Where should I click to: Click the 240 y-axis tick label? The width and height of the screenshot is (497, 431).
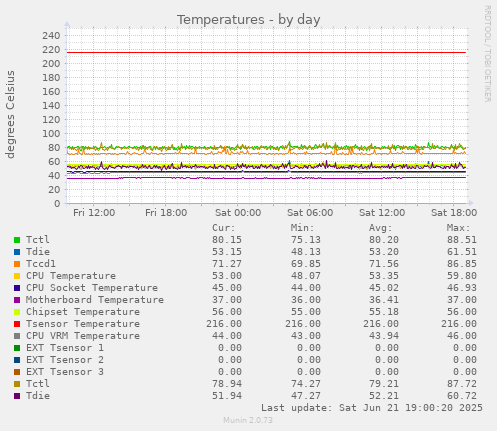[51, 36]
